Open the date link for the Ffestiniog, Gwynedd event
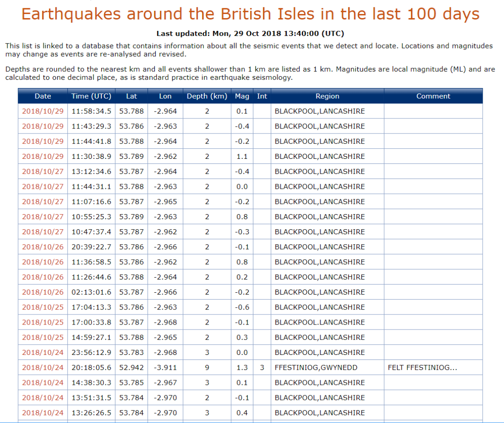 click(x=43, y=368)
